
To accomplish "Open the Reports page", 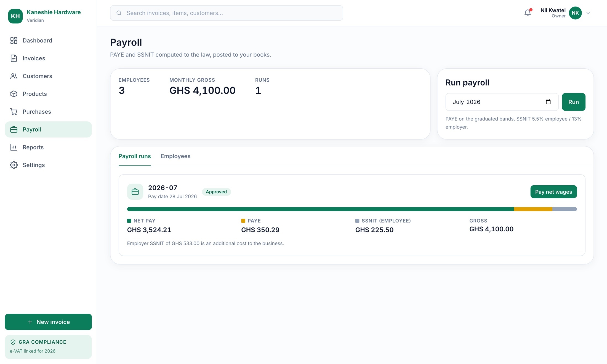I will 48,147.
